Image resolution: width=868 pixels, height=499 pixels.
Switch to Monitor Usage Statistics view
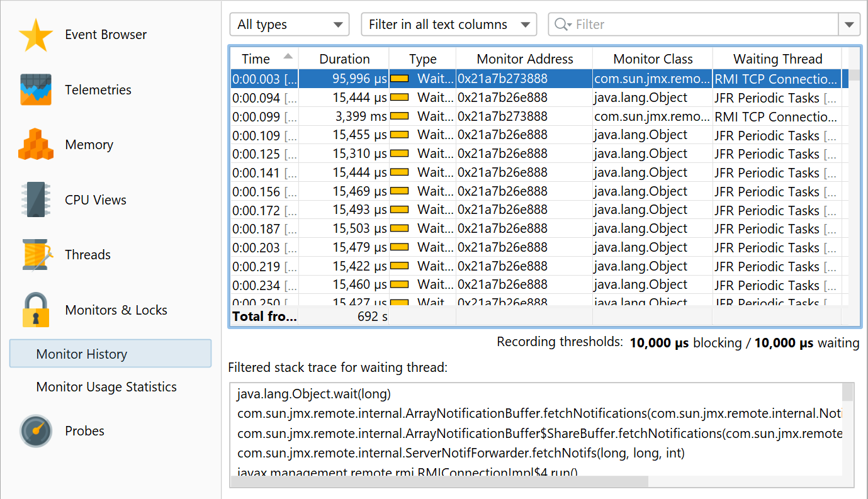point(106,387)
